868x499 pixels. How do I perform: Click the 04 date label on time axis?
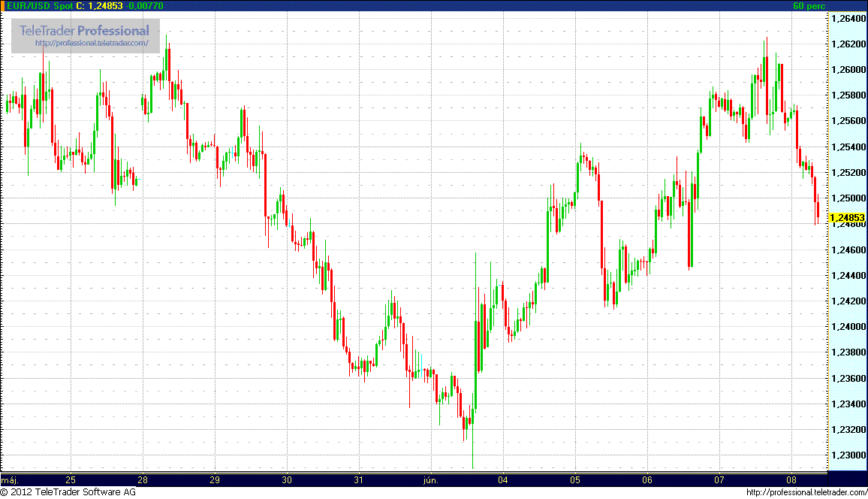pos(502,480)
